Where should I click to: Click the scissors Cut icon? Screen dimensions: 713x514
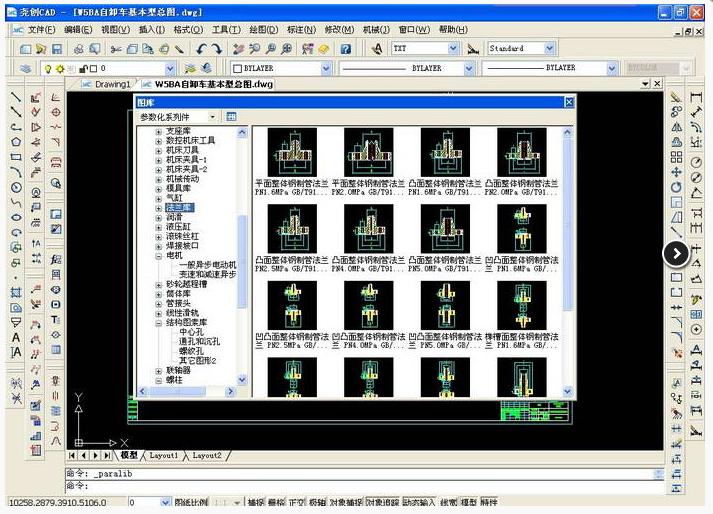(x=116, y=48)
